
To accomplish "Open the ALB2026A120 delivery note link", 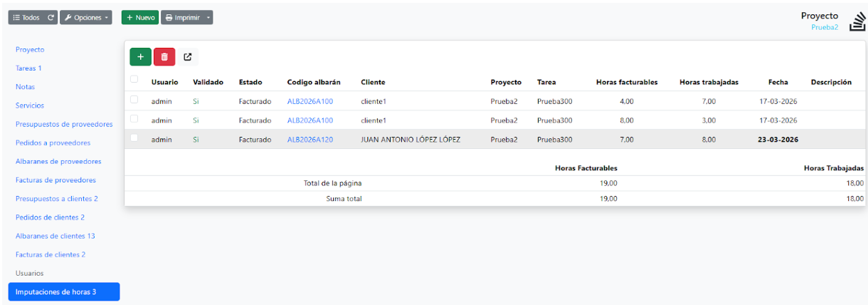I will point(309,140).
